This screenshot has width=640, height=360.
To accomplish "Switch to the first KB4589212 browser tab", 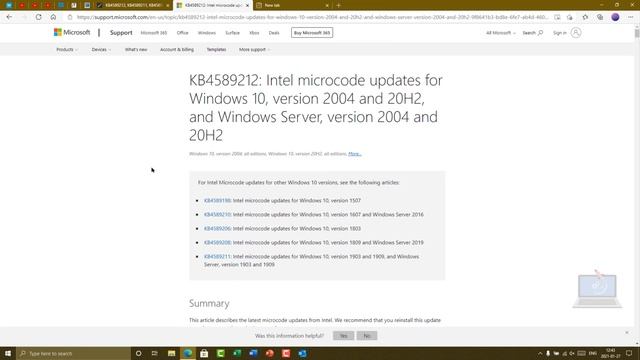I will tap(133, 5).
